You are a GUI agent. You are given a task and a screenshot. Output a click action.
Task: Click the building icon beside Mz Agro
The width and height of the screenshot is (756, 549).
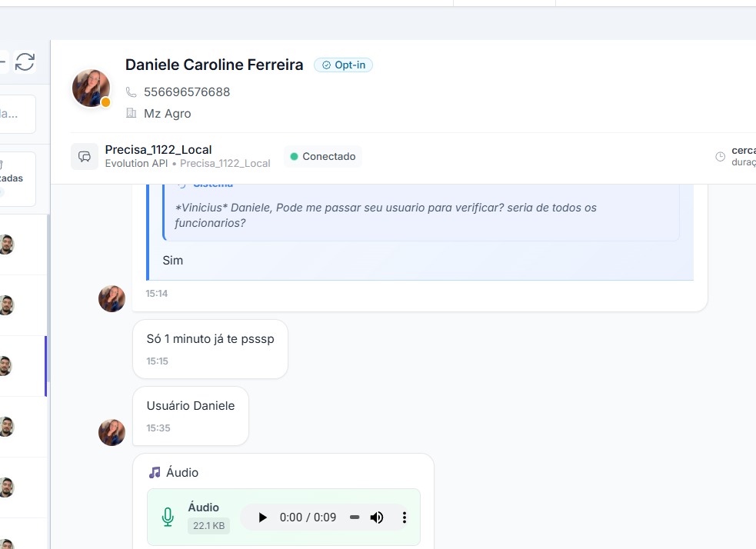click(131, 114)
